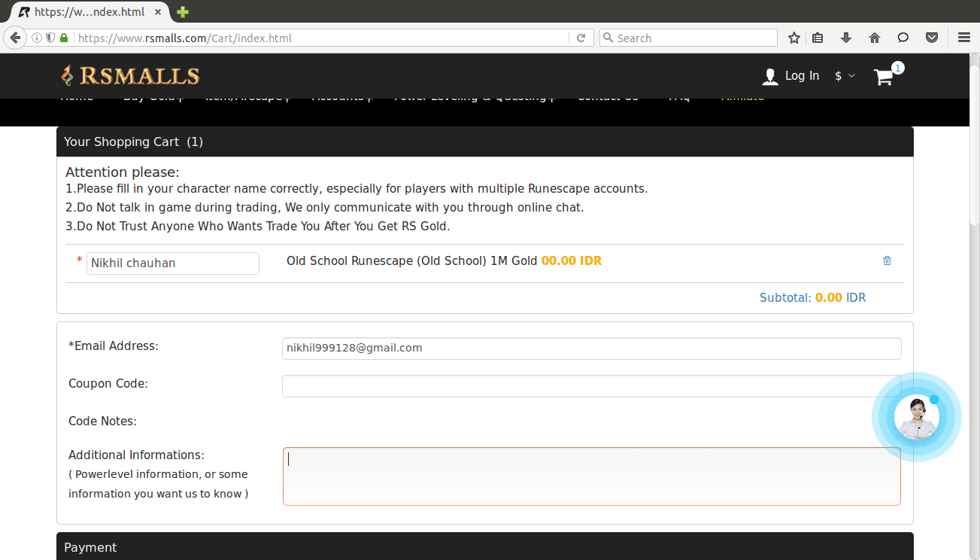The image size is (980, 560).
Task: Reload the current page
Action: tap(581, 37)
